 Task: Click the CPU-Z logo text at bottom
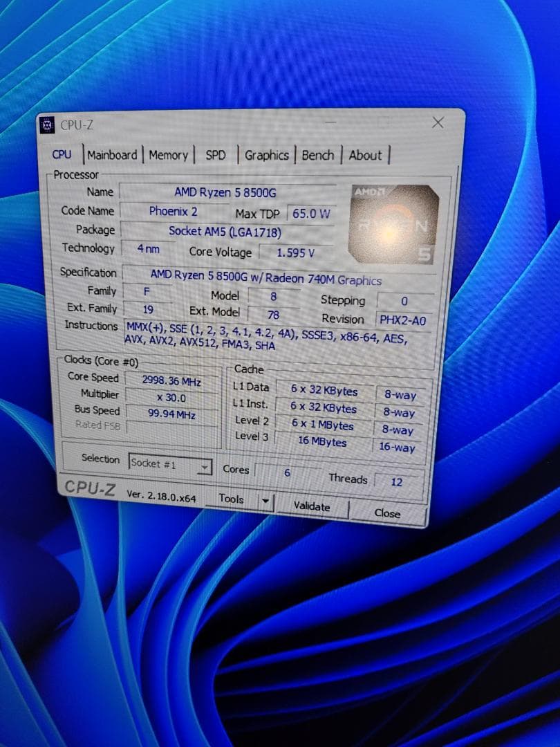[x=89, y=488]
